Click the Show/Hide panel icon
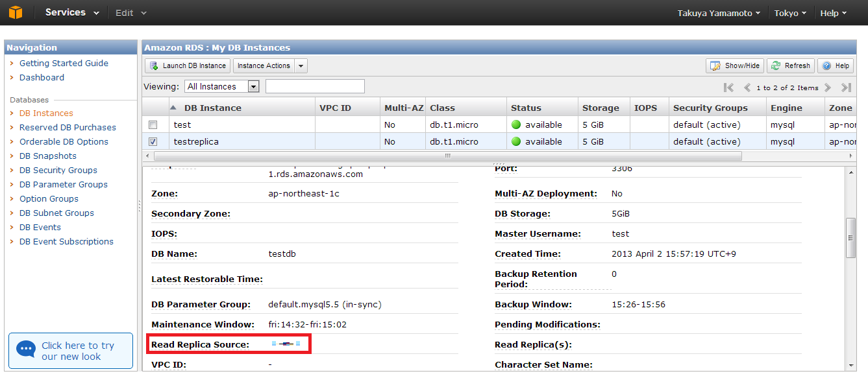The width and height of the screenshot is (868, 378). [x=715, y=66]
